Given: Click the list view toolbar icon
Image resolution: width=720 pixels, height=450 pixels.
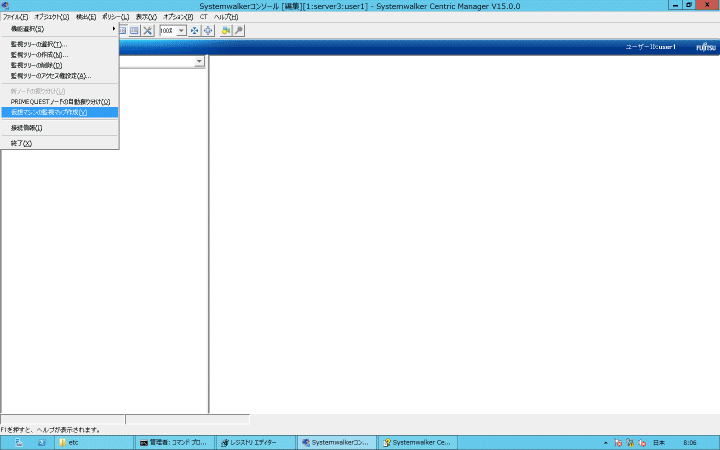Looking at the screenshot, I should 134,31.
